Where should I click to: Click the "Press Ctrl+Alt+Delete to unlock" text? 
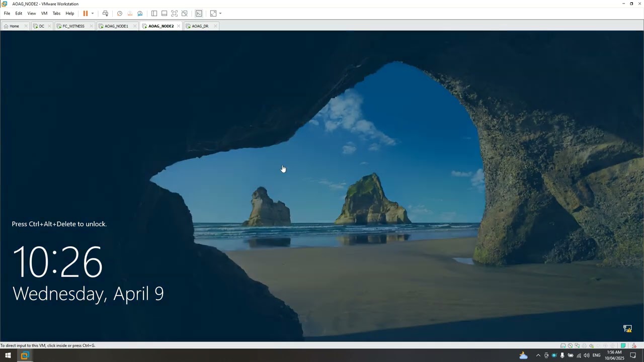(59, 224)
